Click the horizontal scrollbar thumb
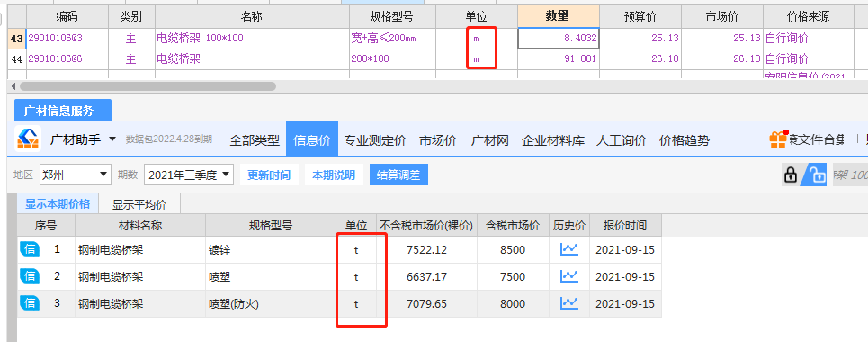 click(148, 86)
